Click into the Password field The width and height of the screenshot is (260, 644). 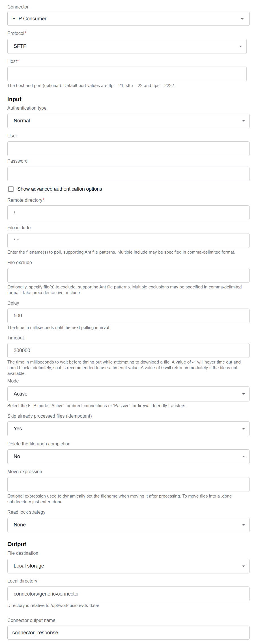128,174
